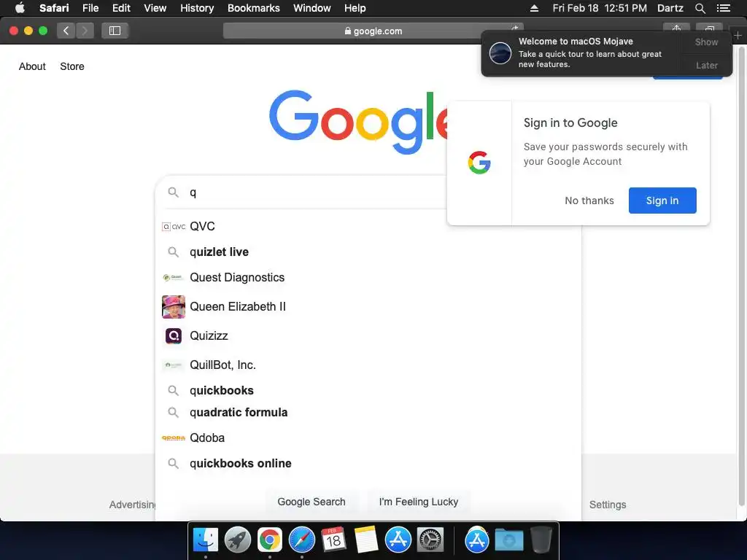The image size is (747, 560).
Task: Click the Sign in button
Action: point(662,201)
